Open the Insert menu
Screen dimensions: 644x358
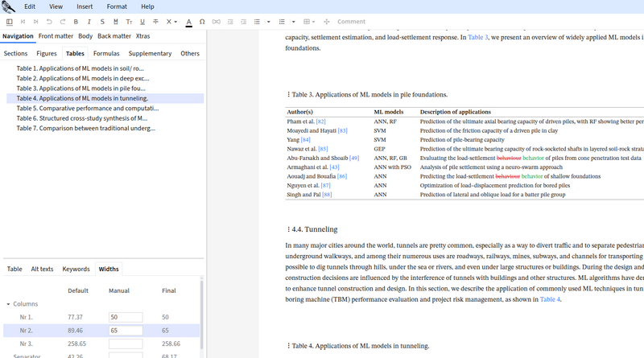(85, 6)
